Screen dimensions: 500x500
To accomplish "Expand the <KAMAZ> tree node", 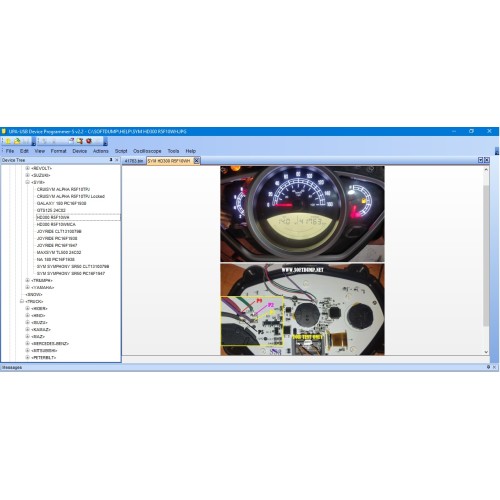I will point(28,329).
